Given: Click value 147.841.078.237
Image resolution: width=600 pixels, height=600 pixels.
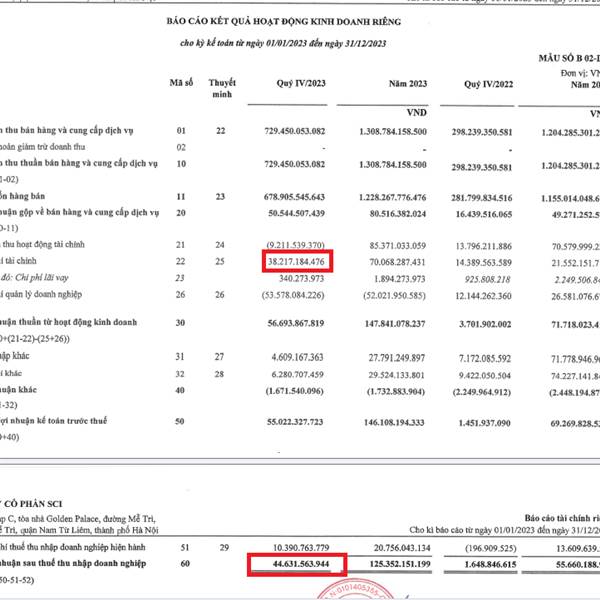Looking at the screenshot, I should (395, 324).
